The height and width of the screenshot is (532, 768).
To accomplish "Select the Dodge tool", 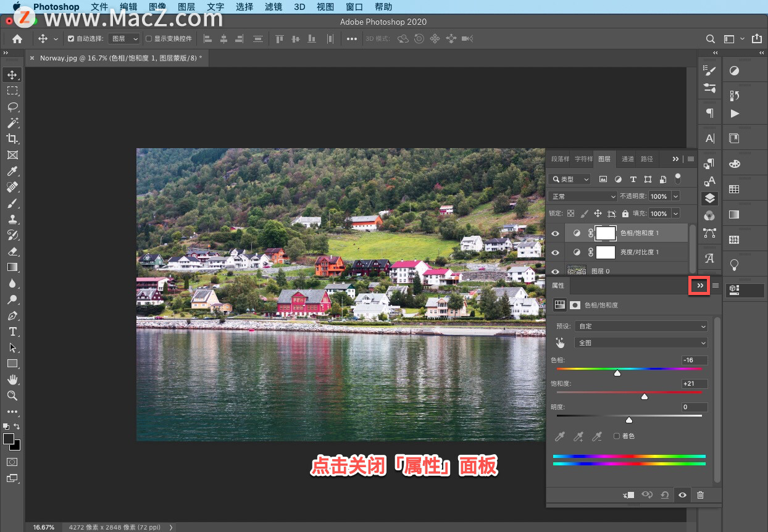I will (x=12, y=299).
